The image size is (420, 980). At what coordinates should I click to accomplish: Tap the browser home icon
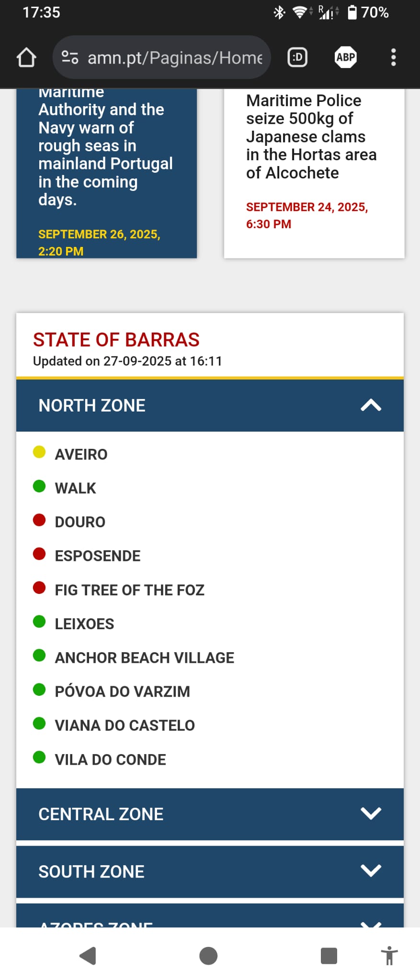click(26, 57)
